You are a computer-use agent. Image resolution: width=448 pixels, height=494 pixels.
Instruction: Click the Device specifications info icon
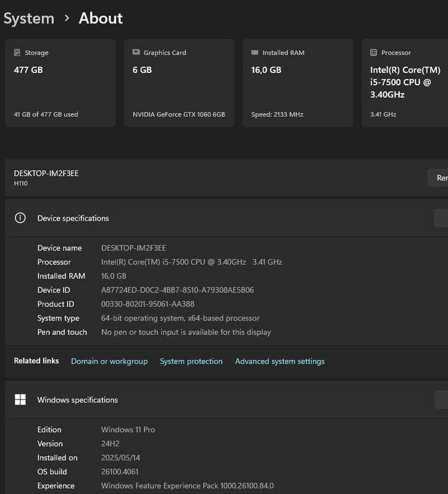[x=20, y=218]
